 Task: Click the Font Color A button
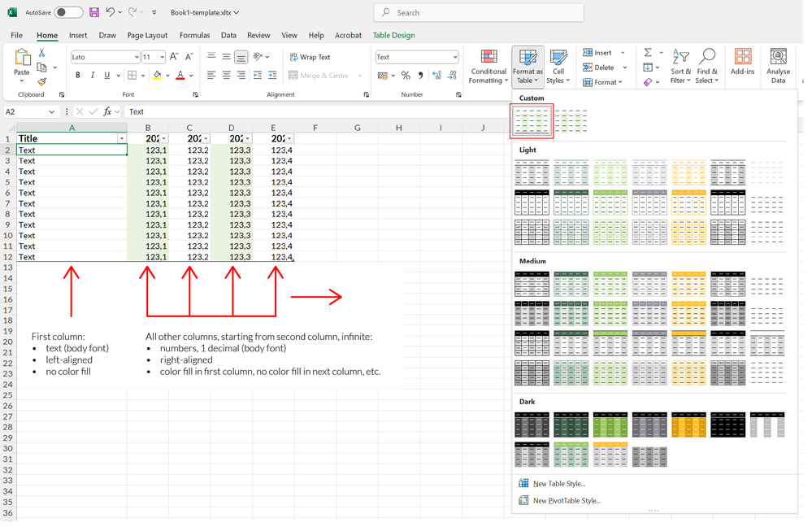point(180,75)
